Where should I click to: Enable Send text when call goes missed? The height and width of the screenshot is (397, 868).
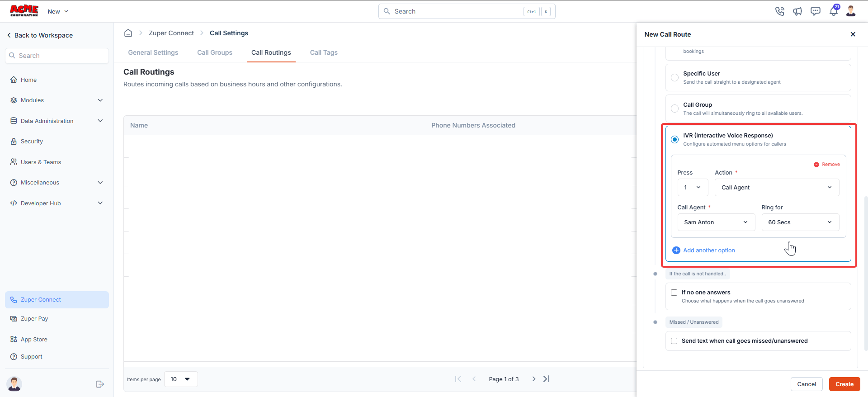click(x=674, y=341)
